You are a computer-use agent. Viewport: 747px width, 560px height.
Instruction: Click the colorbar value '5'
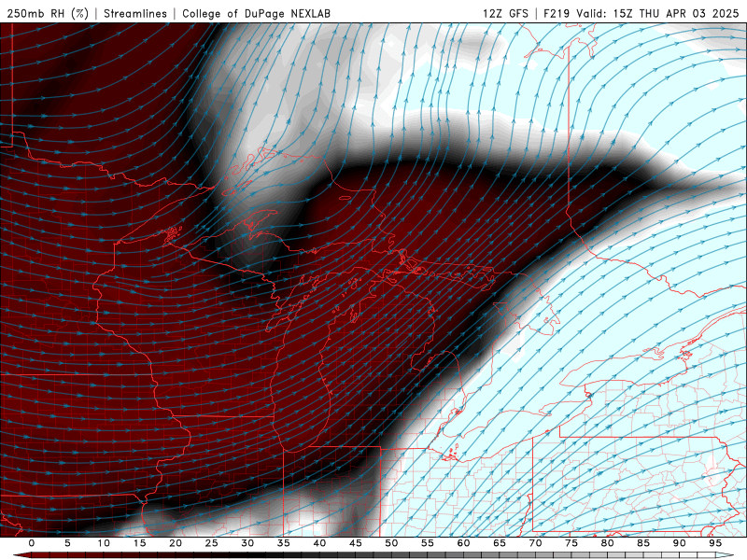(67, 543)
